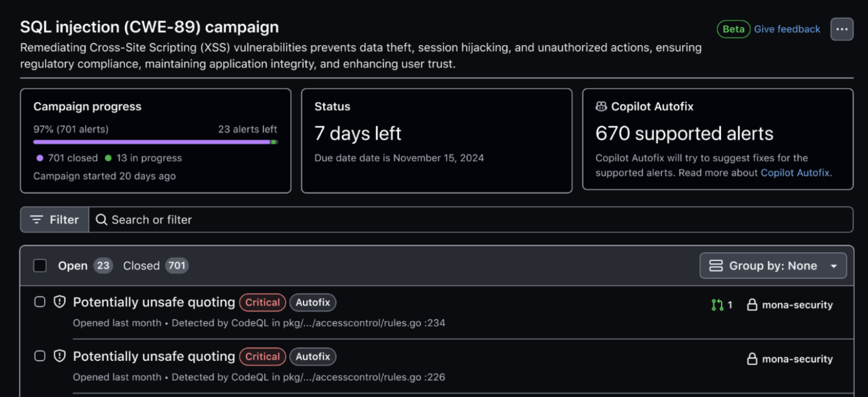The width and height of the screenshot is (868, 397).
Task: Click the shield icon of the rules.go :226 alert
Action: (60, 356)
